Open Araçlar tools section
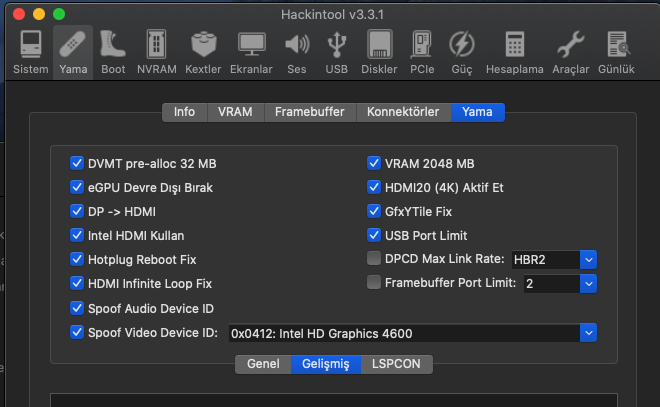This screenshot has height=407, width=660. click(570, 52)
